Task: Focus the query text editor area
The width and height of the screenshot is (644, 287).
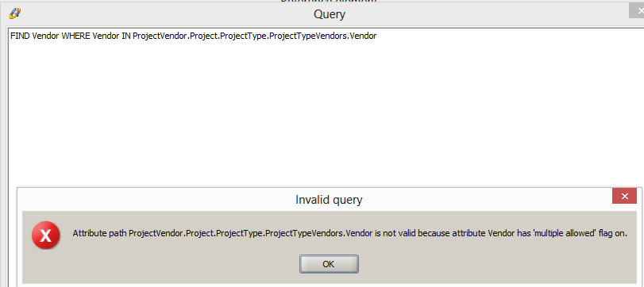Action: coord(326,106)
